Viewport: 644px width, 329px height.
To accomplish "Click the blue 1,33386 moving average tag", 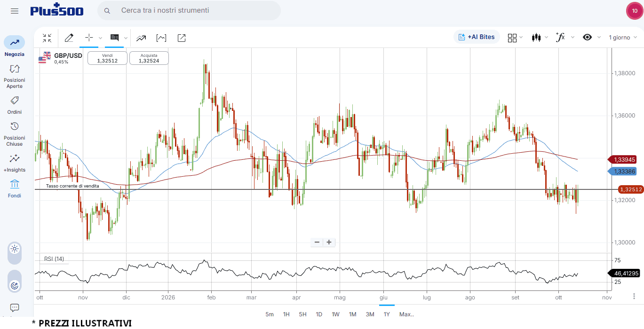I will [x=622, y=172].
